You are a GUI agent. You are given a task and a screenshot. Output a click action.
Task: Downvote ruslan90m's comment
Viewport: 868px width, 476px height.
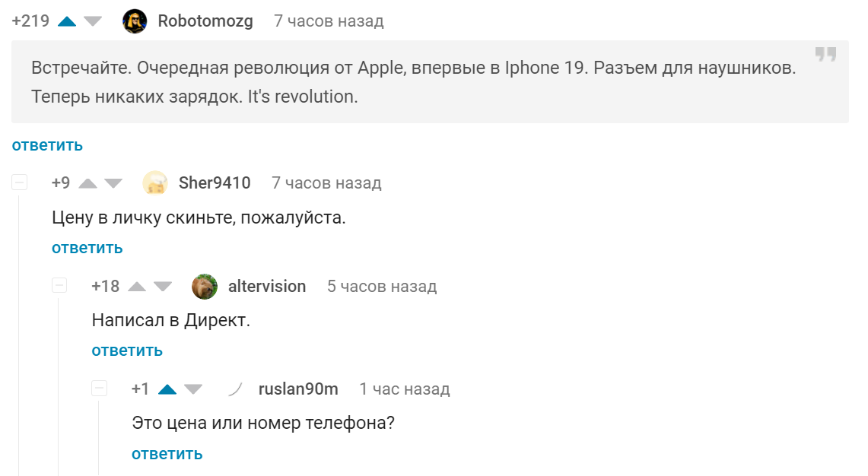193,389
